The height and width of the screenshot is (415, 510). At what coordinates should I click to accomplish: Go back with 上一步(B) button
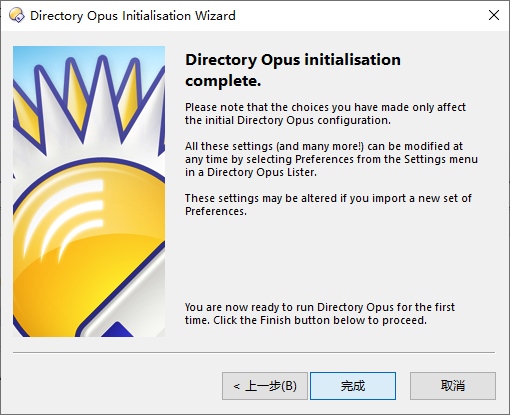click(x=265, y=386)
